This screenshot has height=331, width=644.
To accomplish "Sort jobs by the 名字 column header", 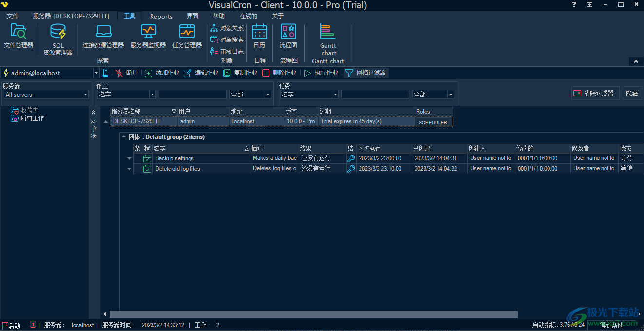I will (x=201, y=148).
